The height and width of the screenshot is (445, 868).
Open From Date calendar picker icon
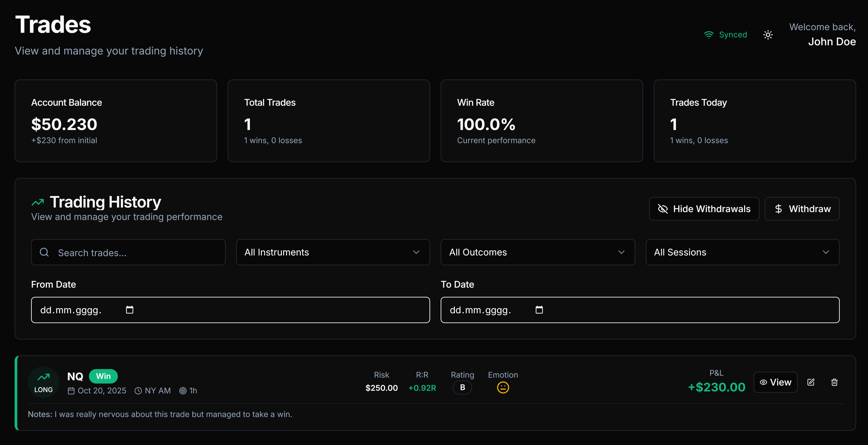130,310
